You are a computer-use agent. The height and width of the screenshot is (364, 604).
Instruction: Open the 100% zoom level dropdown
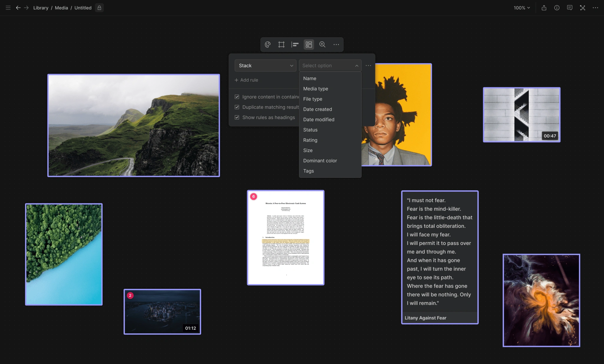pos(521,8)
